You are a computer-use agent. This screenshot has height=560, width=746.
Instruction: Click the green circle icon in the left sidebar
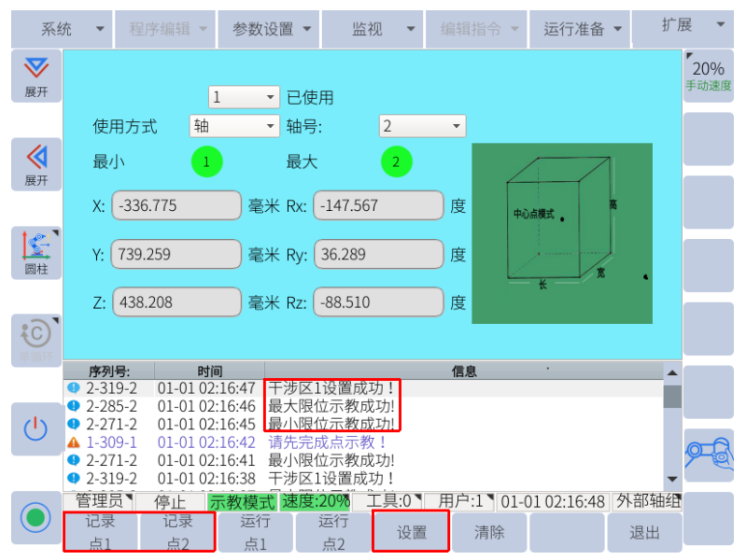click(x=36, y=516)
